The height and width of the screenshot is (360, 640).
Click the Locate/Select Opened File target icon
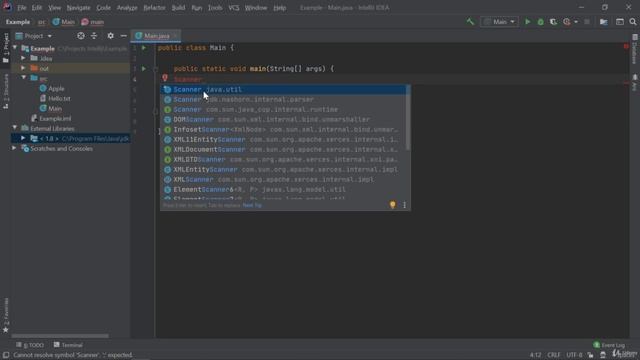tap(81, 36)
